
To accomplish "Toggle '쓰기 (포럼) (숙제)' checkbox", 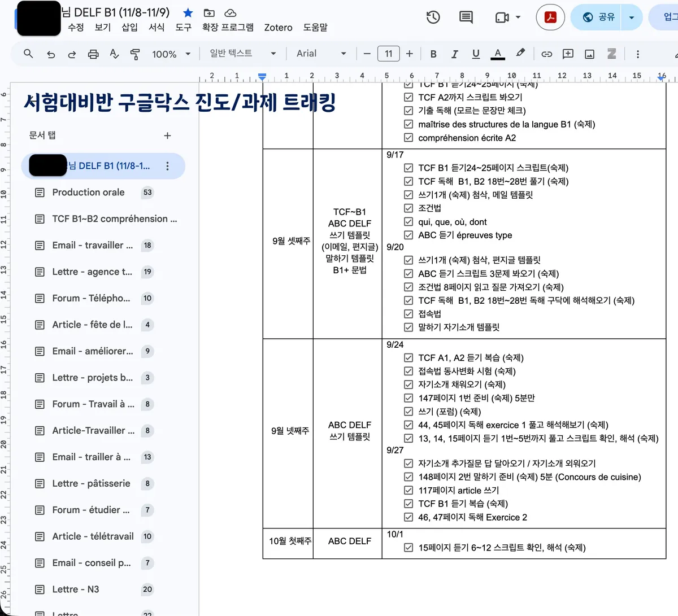I will point(408,412).
